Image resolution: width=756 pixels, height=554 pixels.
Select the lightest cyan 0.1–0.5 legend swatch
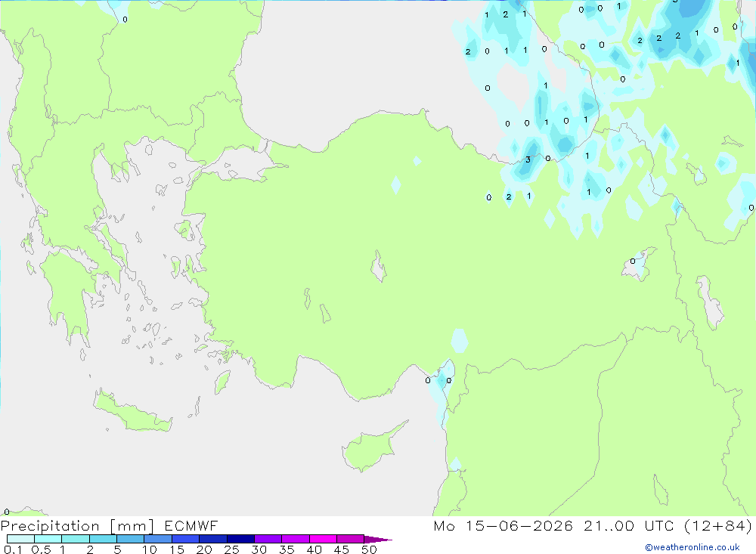20,539
